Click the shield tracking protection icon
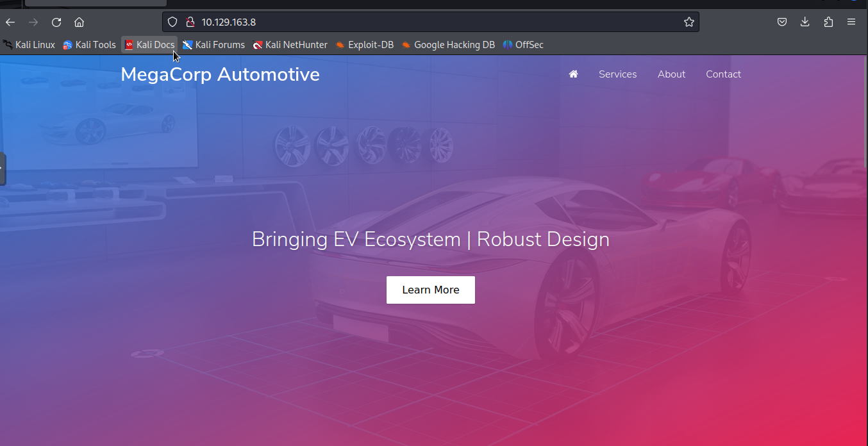Image resolution: width=868 pixels, height=446 pixels. 172,22
